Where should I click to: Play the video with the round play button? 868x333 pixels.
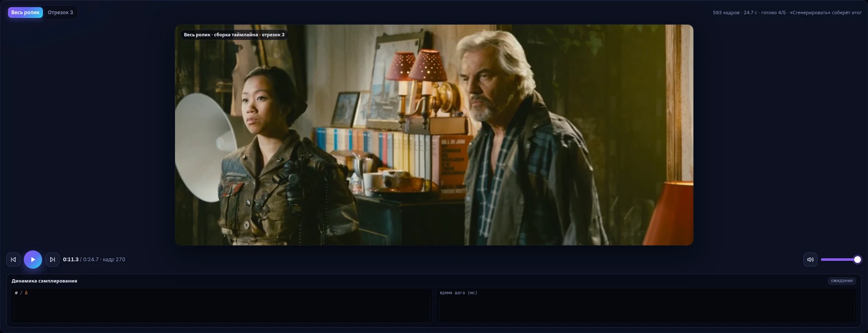click(x=33, y=260)
